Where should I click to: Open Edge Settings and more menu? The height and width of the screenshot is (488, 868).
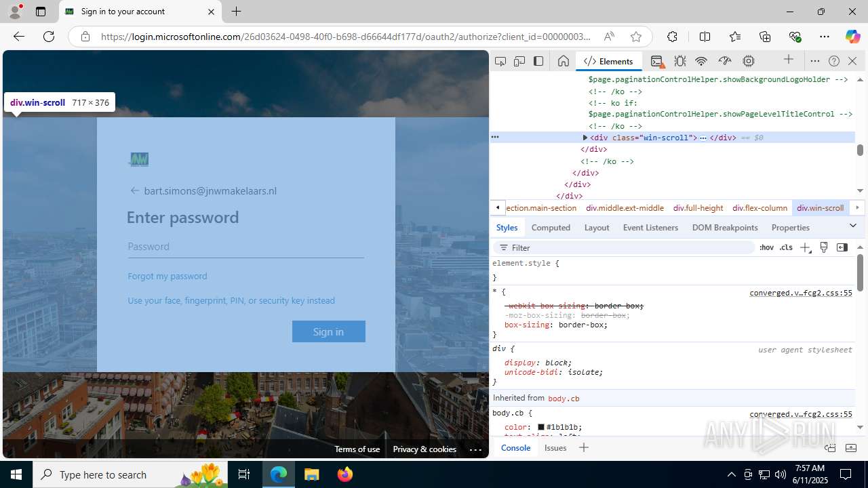[825, 37]
